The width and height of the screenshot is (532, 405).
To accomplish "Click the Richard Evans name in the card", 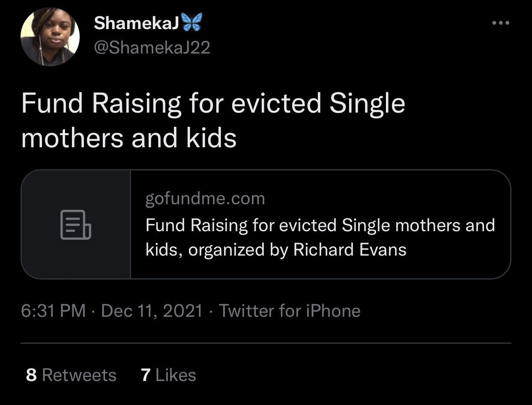I will pyautogui.click(x=350, y=250).
